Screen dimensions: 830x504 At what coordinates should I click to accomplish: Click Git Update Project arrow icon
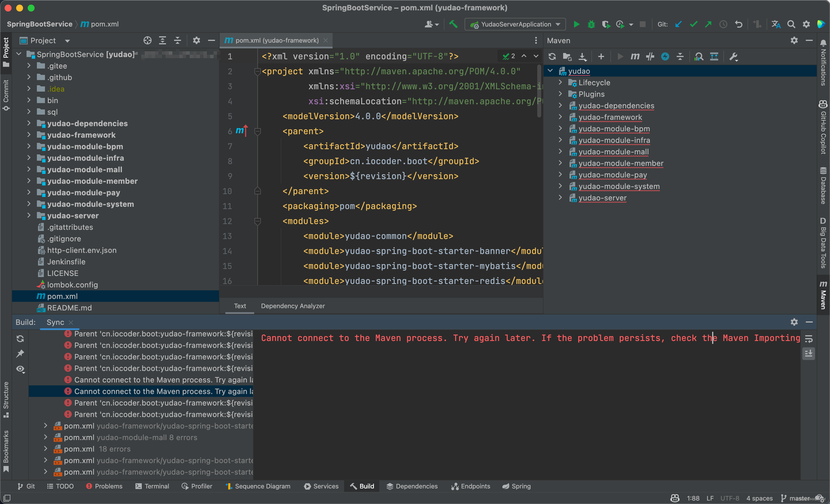click(678, 24)
